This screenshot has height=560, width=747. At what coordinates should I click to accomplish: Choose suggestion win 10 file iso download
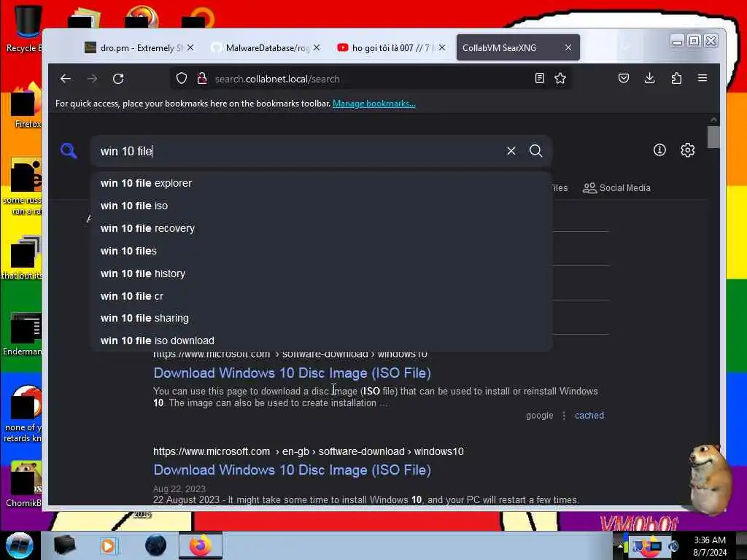[x=322, y=341]
